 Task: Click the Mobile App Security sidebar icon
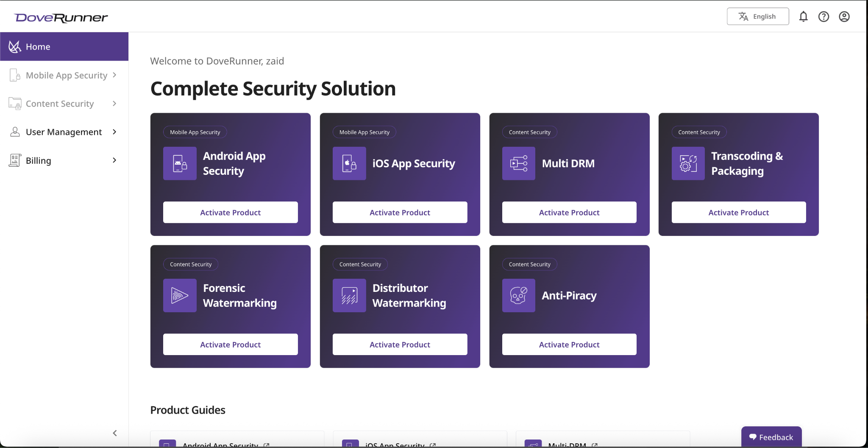tap(15, 75)
